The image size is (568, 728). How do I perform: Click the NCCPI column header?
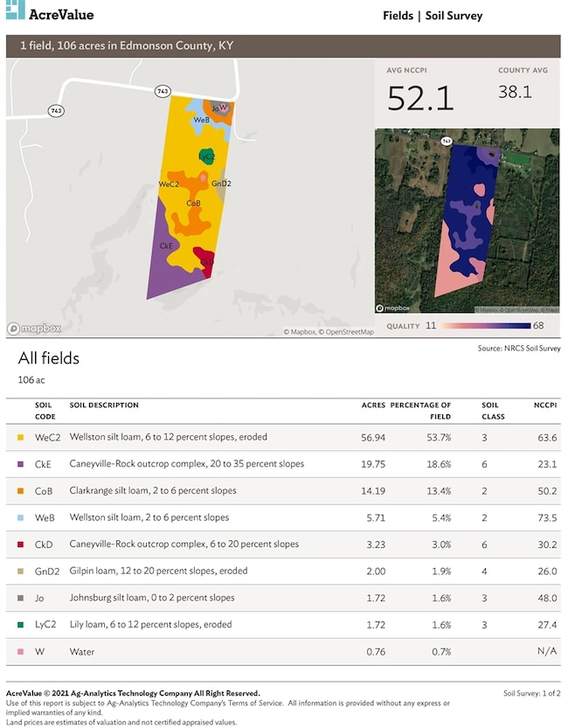tap(544, 406)
